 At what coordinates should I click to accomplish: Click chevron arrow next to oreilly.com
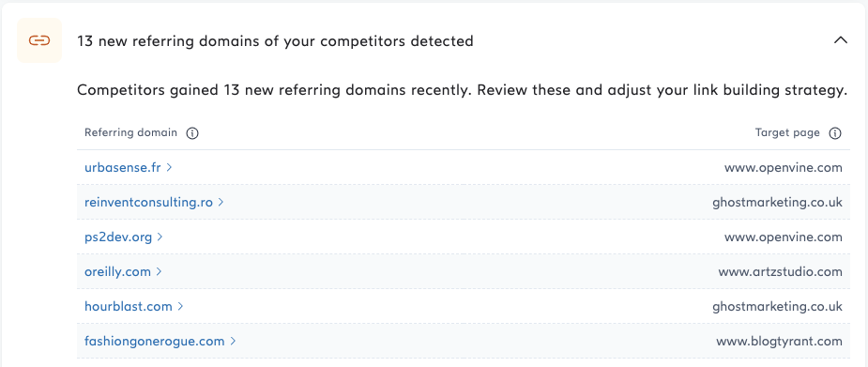[x=159, y=271]
